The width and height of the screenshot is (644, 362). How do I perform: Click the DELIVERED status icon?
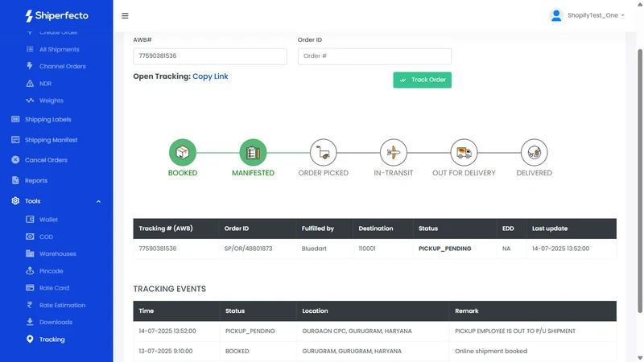point(534,152)
